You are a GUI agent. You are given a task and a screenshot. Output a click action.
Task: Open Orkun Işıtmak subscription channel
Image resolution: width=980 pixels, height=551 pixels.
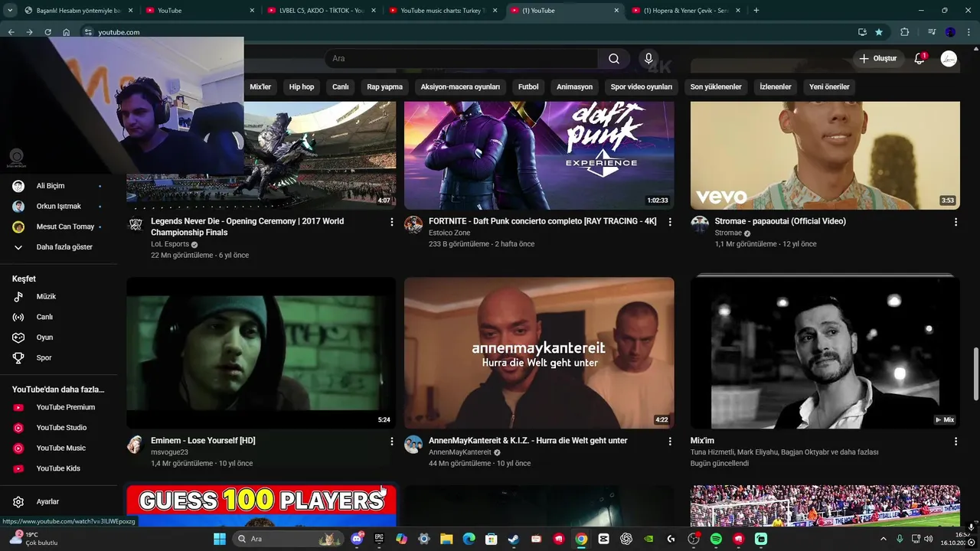[x=58, y=207]
